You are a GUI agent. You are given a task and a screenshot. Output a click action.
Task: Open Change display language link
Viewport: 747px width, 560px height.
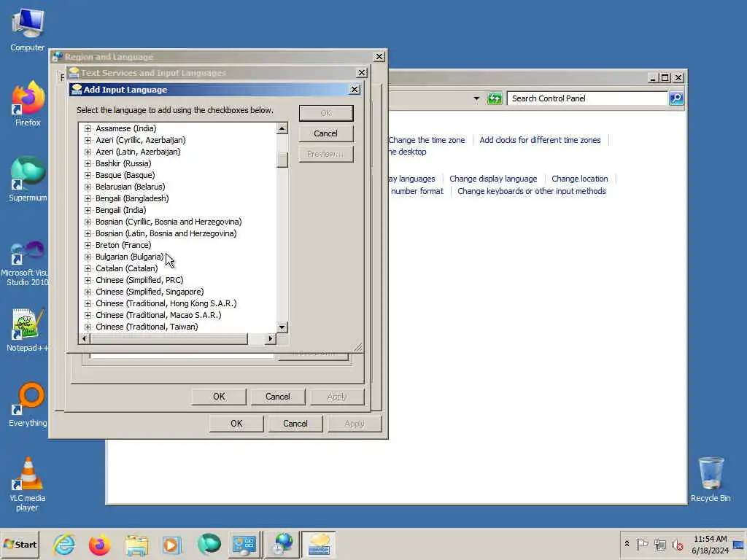click(x=493, y=179)
